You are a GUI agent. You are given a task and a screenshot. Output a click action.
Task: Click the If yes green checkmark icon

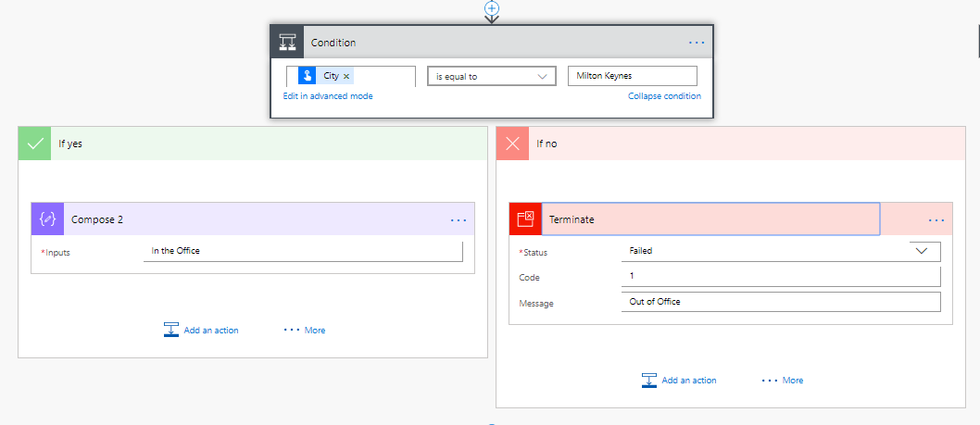[x=34, y=144]
